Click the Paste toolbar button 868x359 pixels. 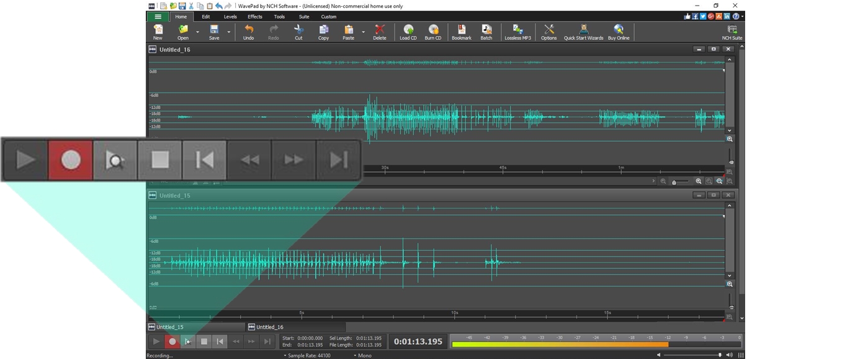(349, 32)
